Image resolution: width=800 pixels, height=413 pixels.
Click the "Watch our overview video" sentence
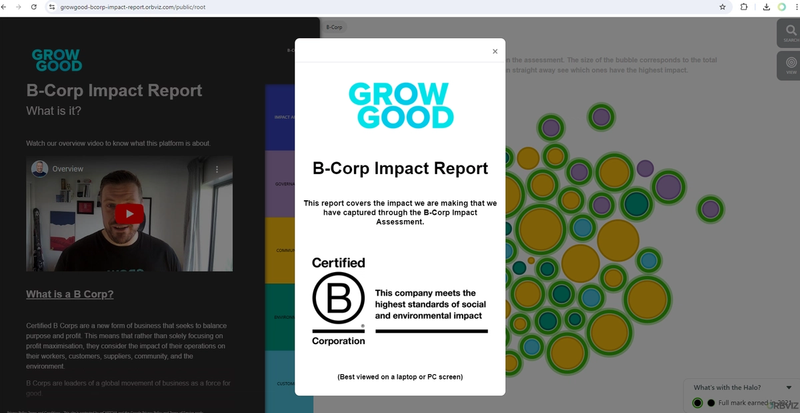(x=118, y=143)
